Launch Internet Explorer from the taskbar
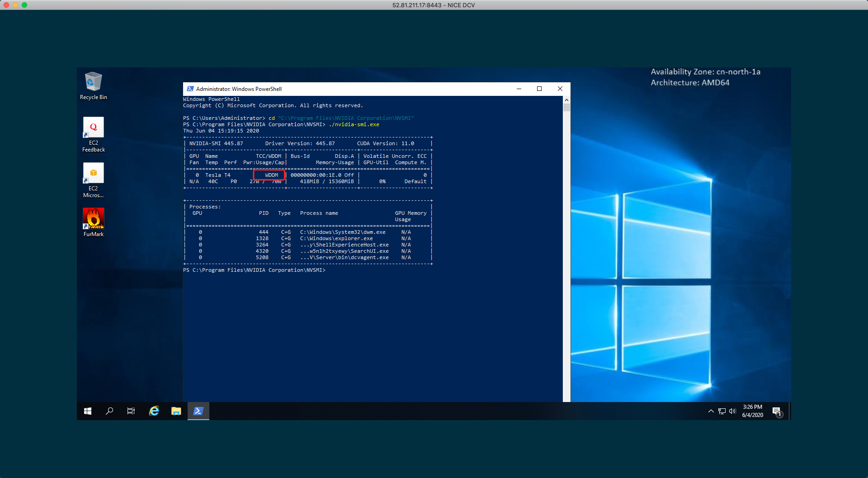This screenshot has width=868, height=478. click(154, 411)
